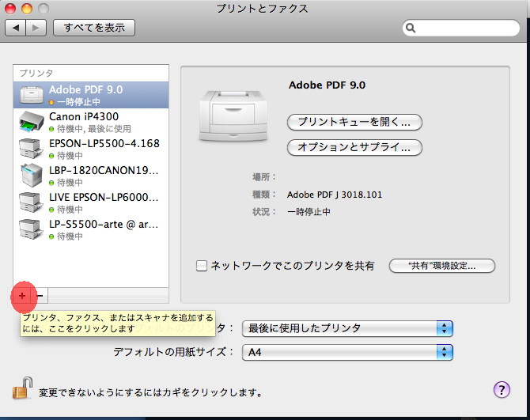The height and width of the screenshot is (420, 530).
Task: Click the yellow minimize window button
Action: (27, 9)
